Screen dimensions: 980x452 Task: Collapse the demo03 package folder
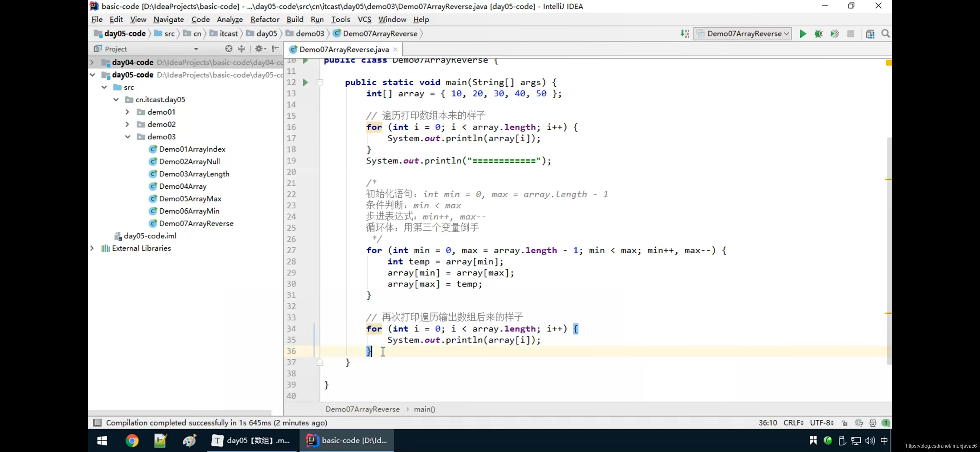click(x=128, y=137)
